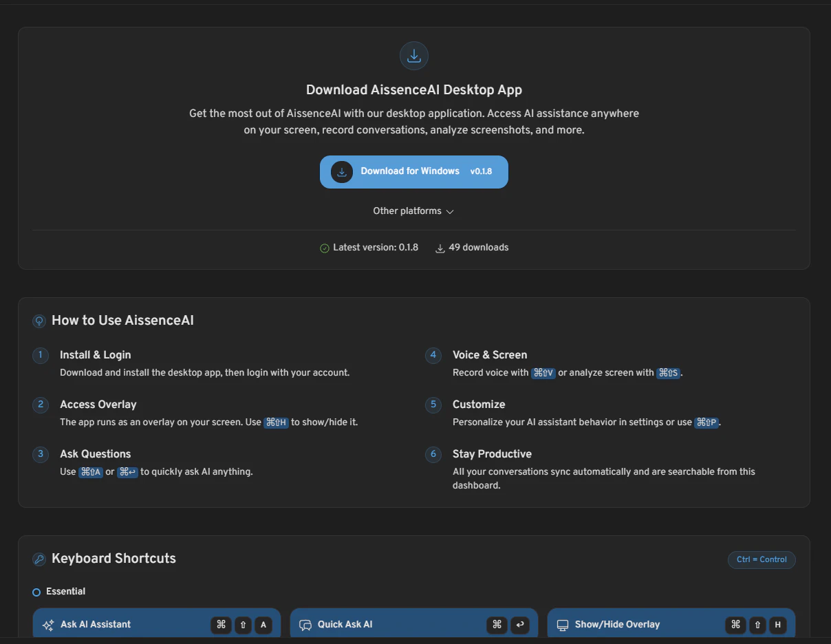Click the ⌘⇧H shortcut badge in Access Overlay step
This screenshot has height=644, width=831.
point(276,422)
